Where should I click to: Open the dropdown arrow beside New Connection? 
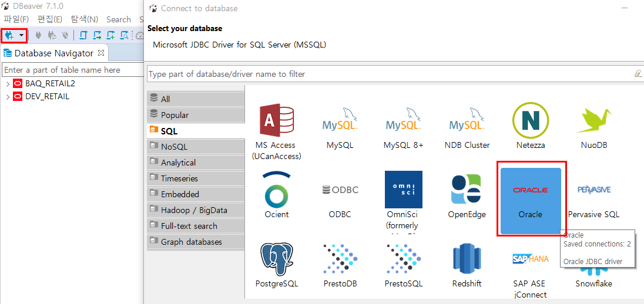[x=21, y=36]
